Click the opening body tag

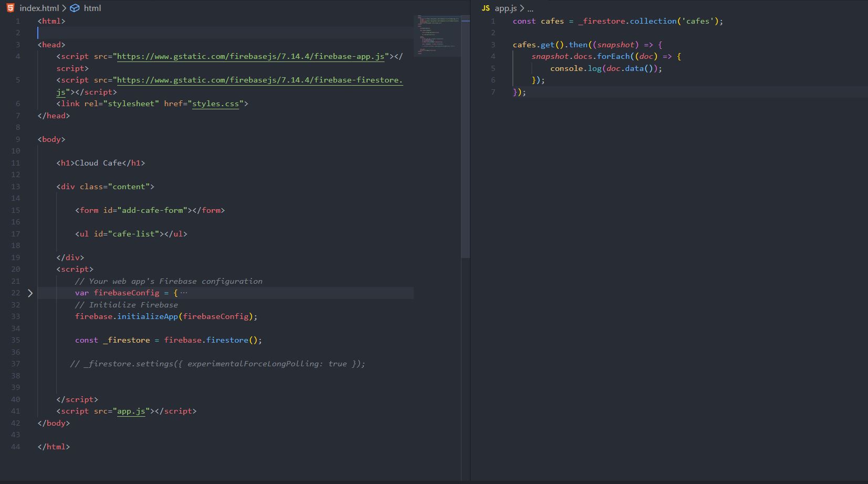[51, 139]
